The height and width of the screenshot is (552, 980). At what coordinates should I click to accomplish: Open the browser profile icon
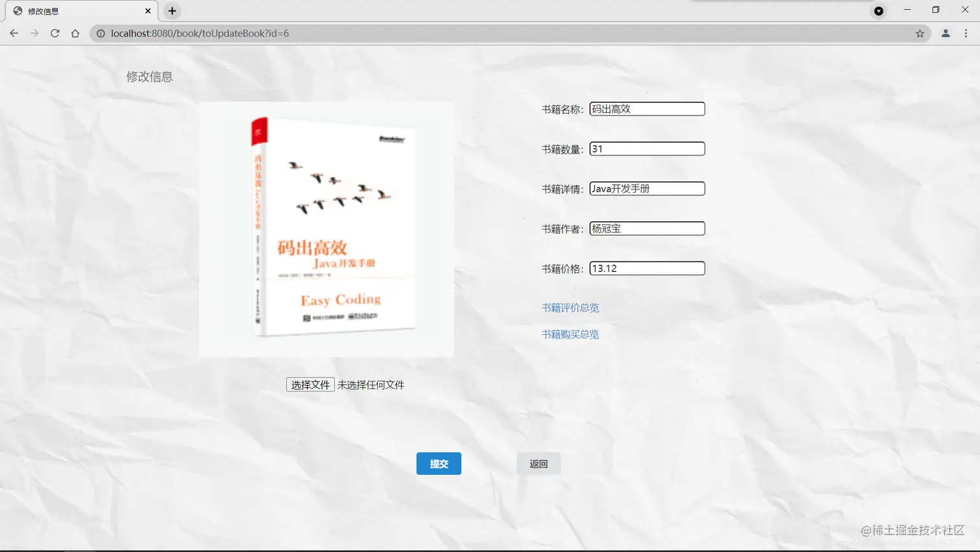[x=946, y=33]
